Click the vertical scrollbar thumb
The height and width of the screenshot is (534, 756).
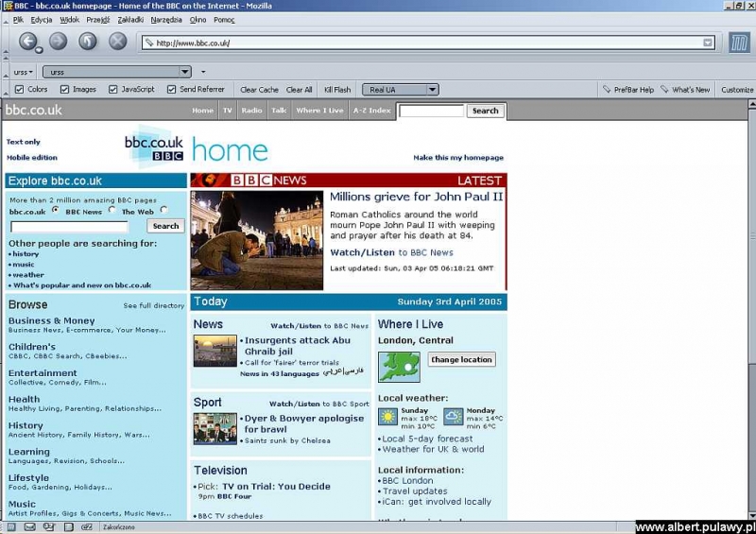751,237
